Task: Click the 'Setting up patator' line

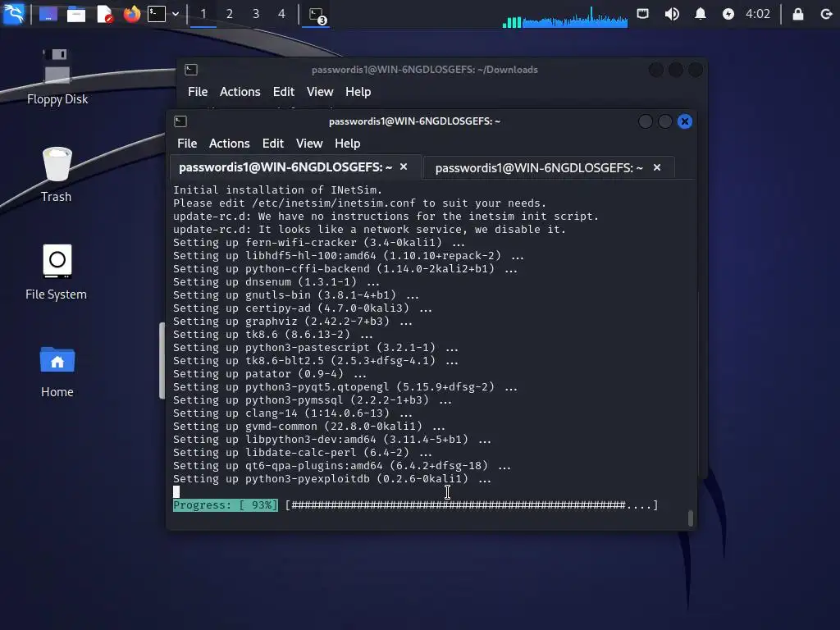Action: [x=269, y=373]
